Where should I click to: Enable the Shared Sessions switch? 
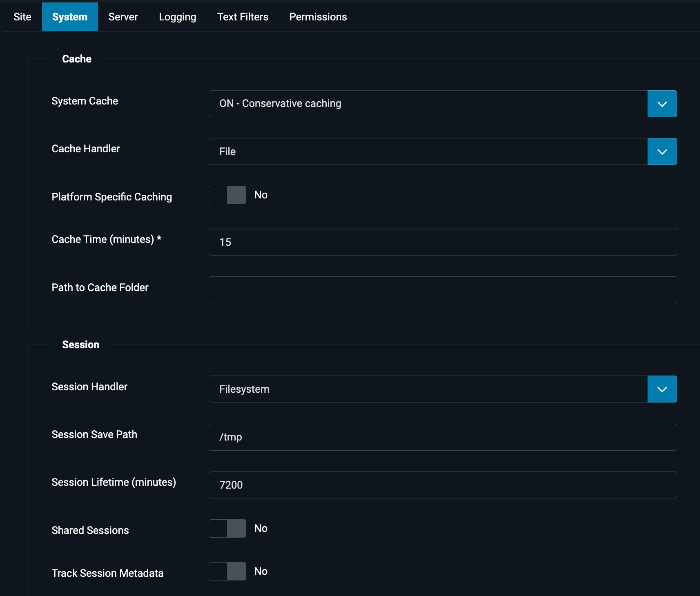[227, 529]
